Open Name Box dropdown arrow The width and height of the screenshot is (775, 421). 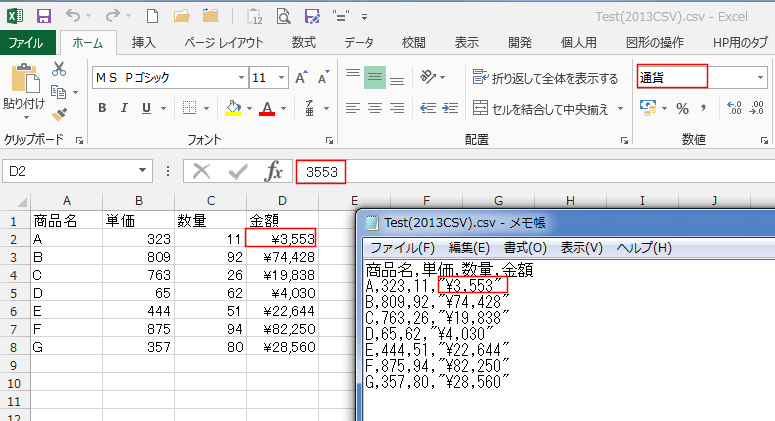(142, 170)
